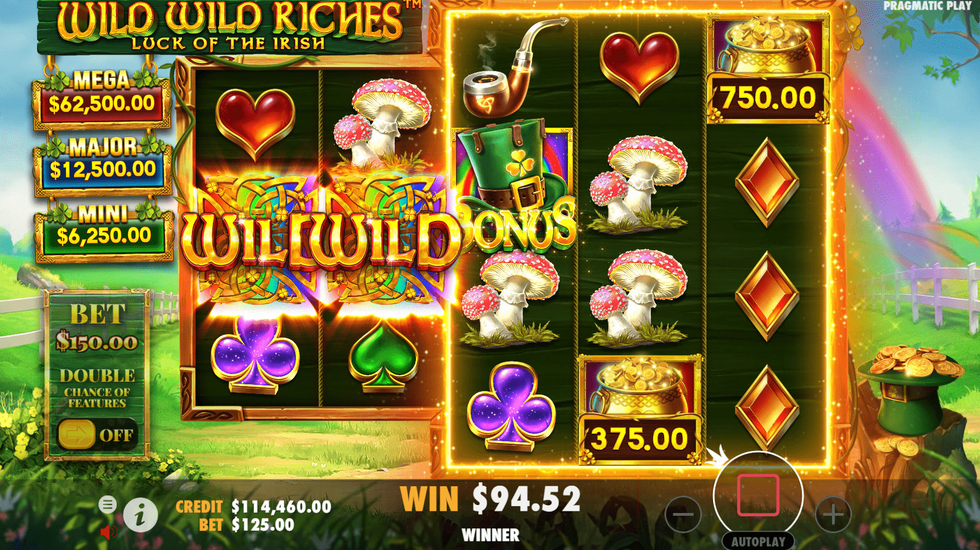This screenshot has width=980, height=550.
Task: Open the hamburger menu icon
Action: [x=108, y=504]
